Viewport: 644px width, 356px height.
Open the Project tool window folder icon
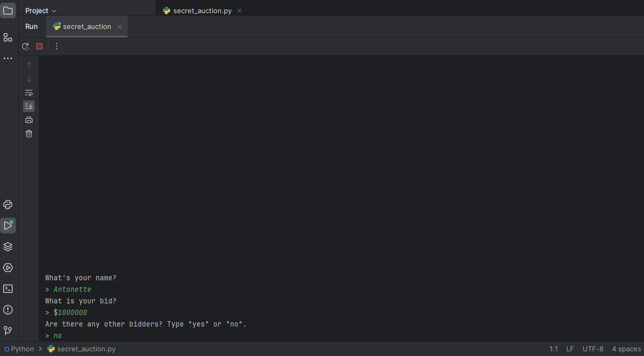click(x=8, y=11)
